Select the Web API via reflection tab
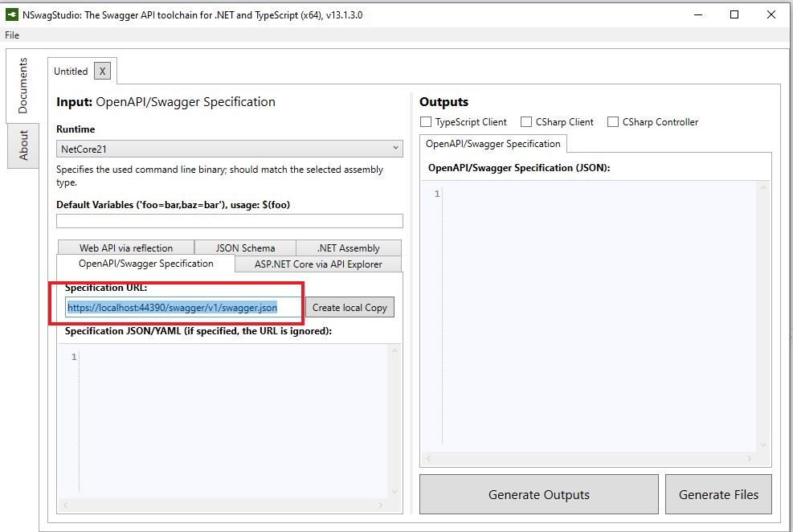This screenshot has width=793, height=532. tap(125, 248)
